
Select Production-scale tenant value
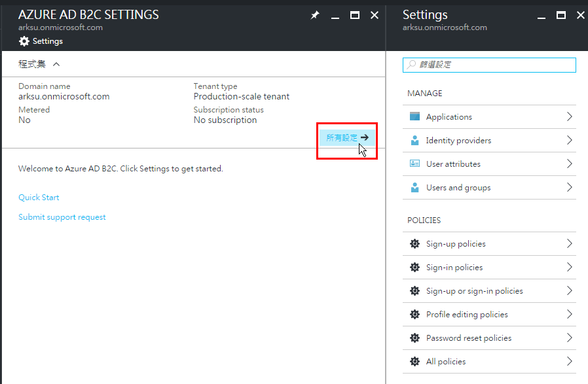(242, 97)
